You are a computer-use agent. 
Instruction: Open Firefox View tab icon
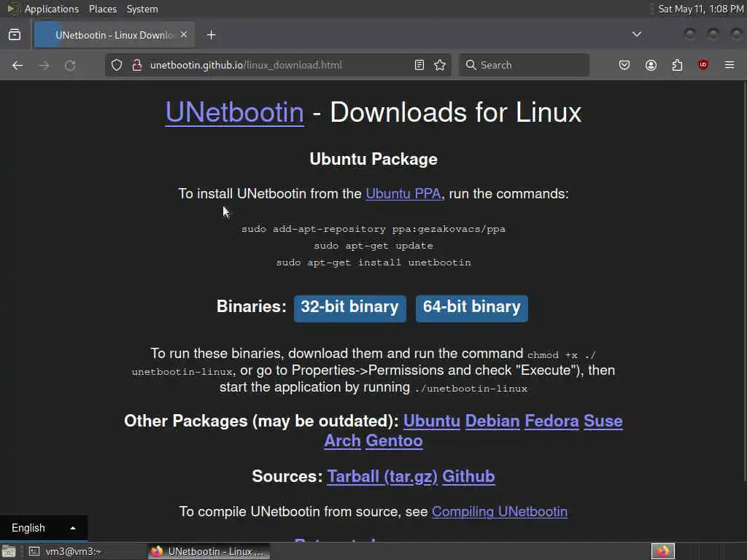[x=15, y=35]
